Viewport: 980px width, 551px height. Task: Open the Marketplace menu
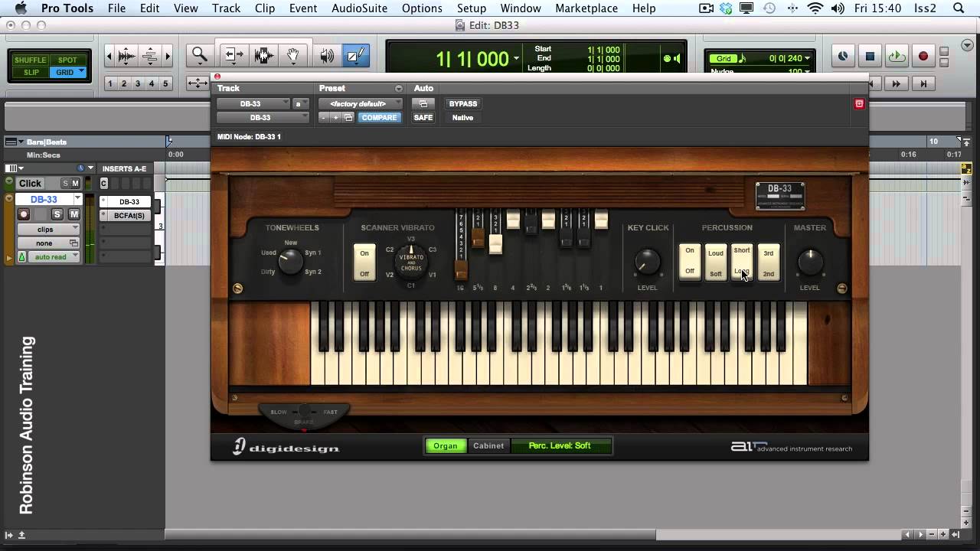point(586,8)
